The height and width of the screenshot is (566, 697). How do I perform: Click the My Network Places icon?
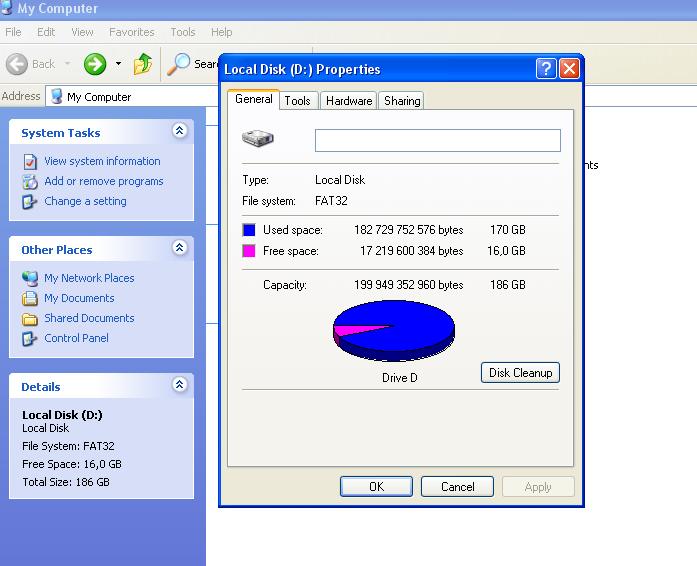point(30,278)
